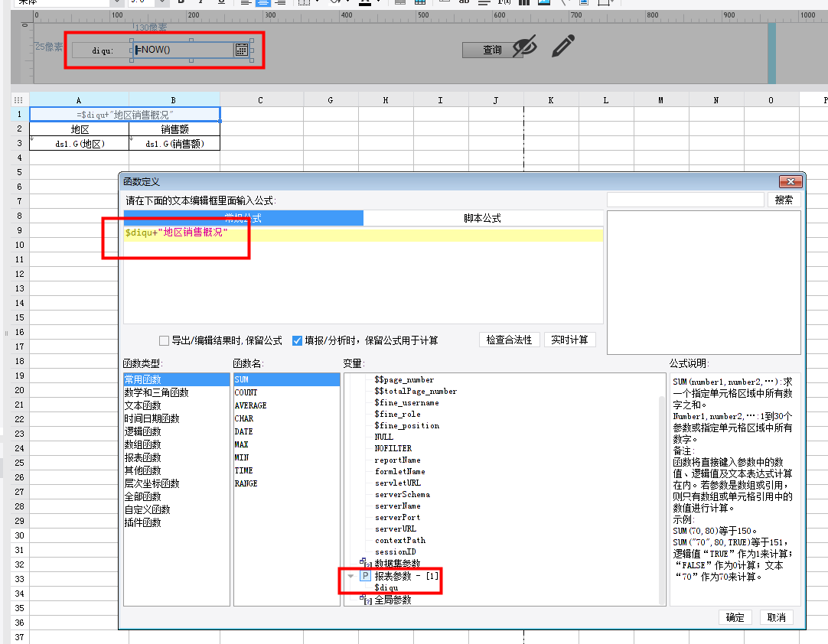
Task: Select $diqu variable under 报表参数
Action: 391,588
